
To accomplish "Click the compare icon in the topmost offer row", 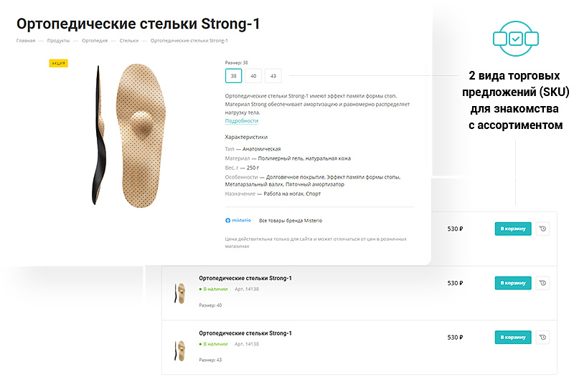I will pos(542,229).
